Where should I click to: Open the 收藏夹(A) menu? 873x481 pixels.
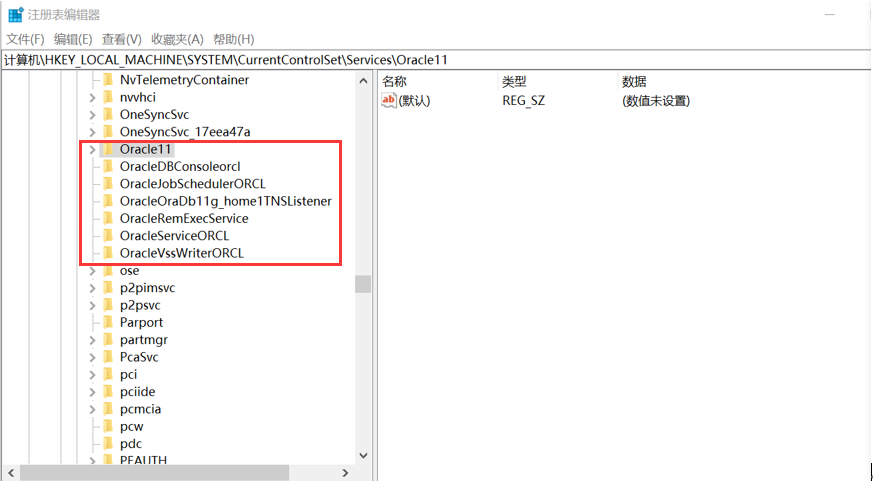click(x=178, y=40)
